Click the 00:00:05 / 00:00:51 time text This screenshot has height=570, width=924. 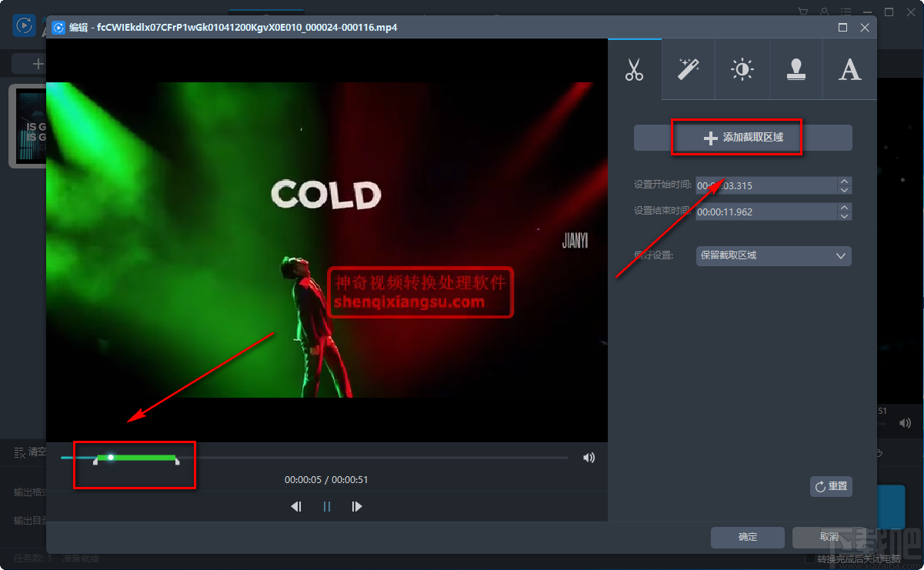coord(326,479)
